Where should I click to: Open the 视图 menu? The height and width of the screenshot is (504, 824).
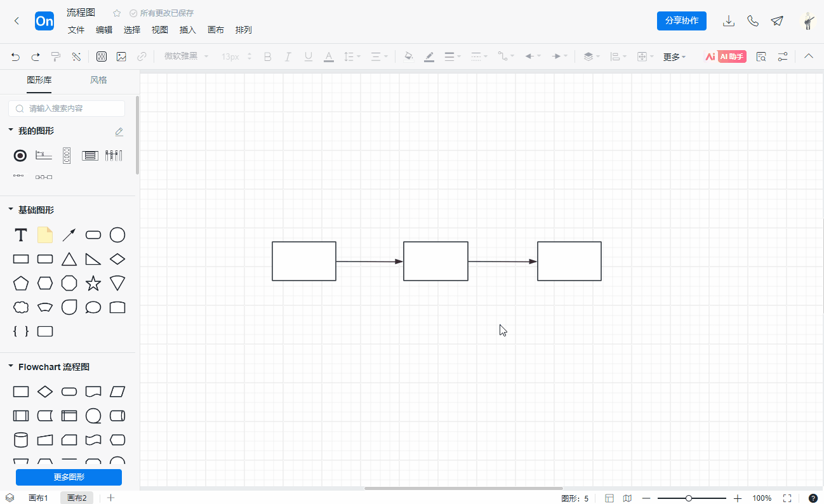click(160, 30)
